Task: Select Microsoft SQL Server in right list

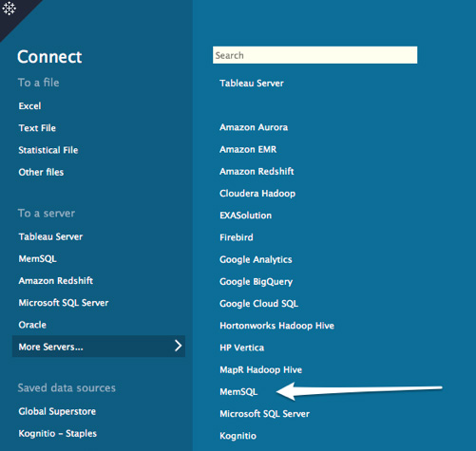Action: coord(265,414)
